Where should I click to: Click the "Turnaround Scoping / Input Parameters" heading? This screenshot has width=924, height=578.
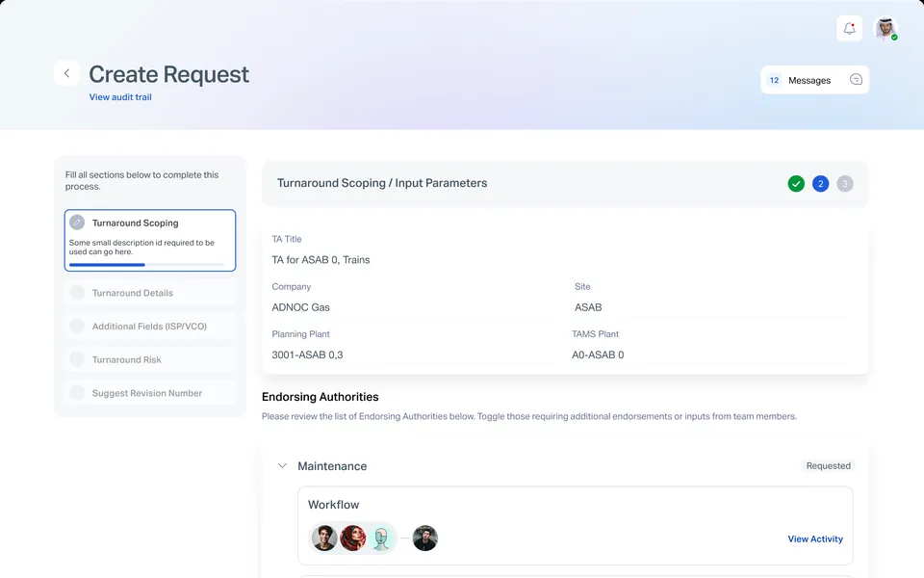click(x=382, y=183)
